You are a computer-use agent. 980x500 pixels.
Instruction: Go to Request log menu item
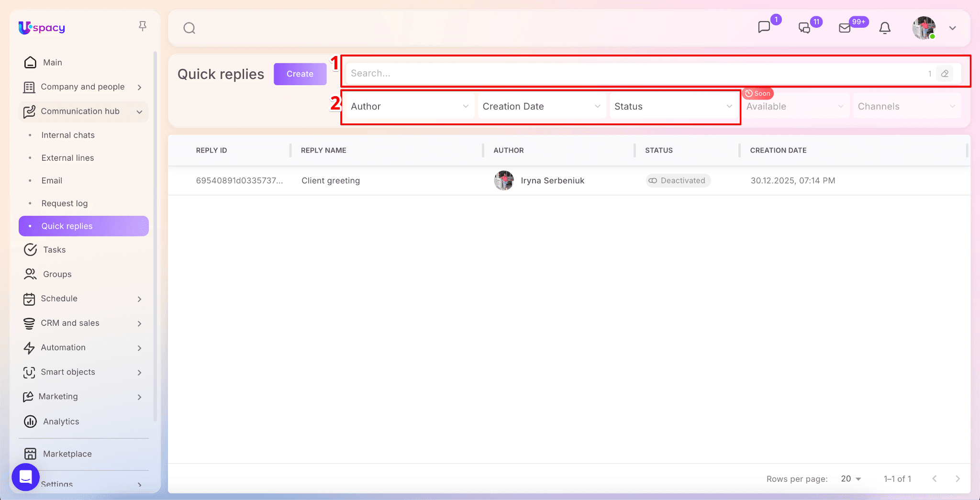[x=65, y=203]
